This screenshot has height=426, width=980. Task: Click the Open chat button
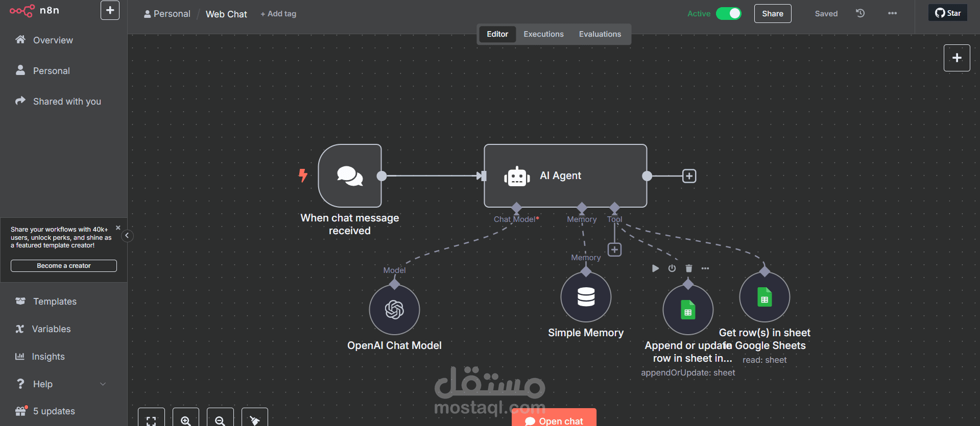pos(554,418)
